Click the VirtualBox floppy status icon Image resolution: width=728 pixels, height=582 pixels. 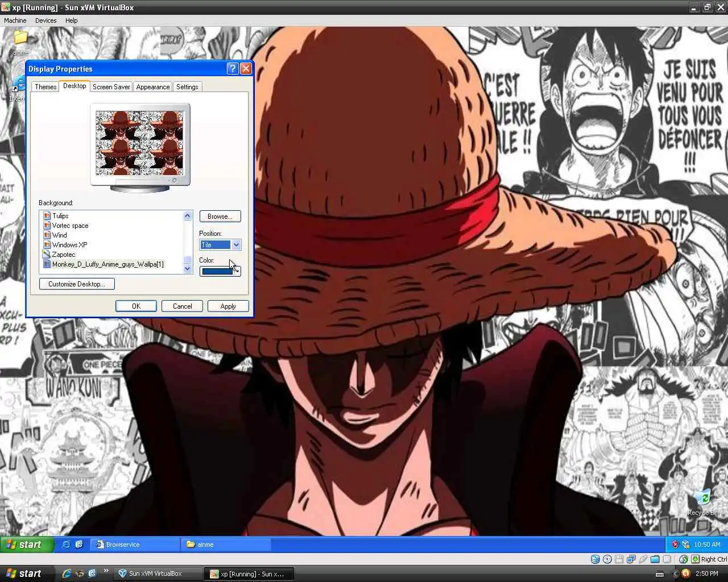(619, 559)
